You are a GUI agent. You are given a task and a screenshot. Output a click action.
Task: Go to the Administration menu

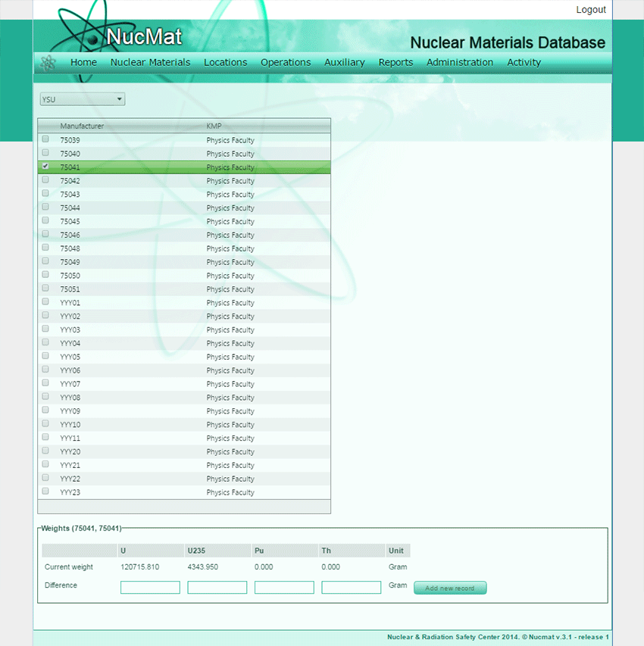click(x=459, y=62)
